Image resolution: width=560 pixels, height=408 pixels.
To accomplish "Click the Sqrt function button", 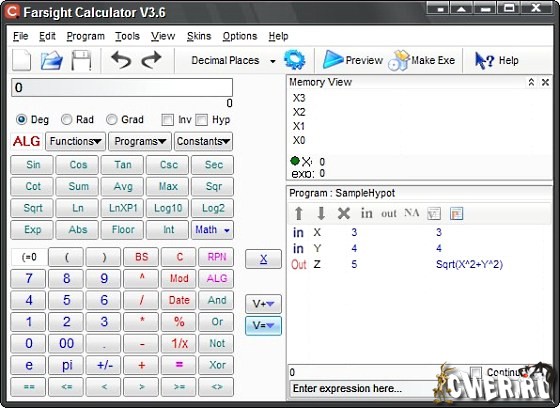I will [x=32, y=208].
